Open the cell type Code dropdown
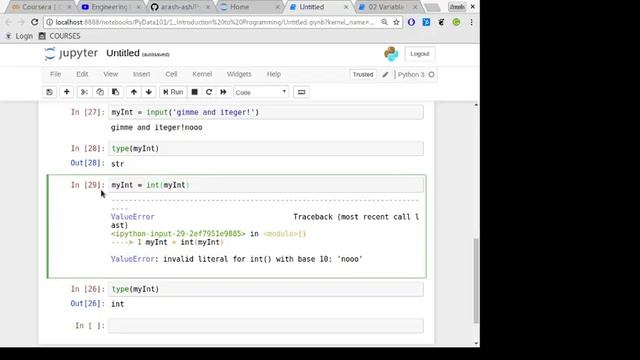This screenshot has height=360, width=640. pyautogui.click(x=261, y=92)
